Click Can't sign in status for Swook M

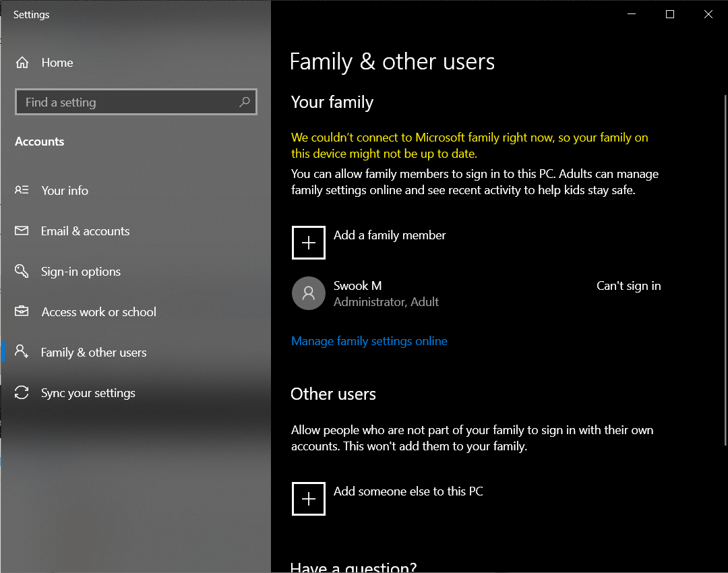click(x=628, y=286)
